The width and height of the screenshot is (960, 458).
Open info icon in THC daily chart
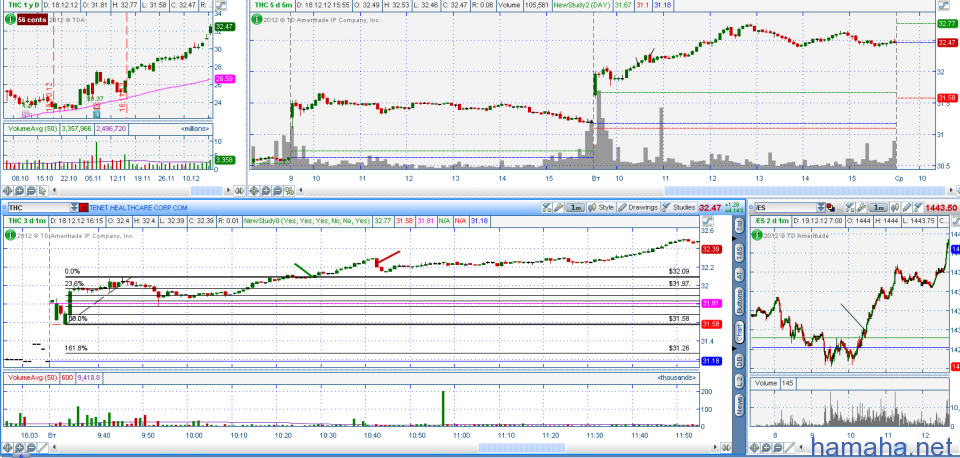[x=10, y=19]
